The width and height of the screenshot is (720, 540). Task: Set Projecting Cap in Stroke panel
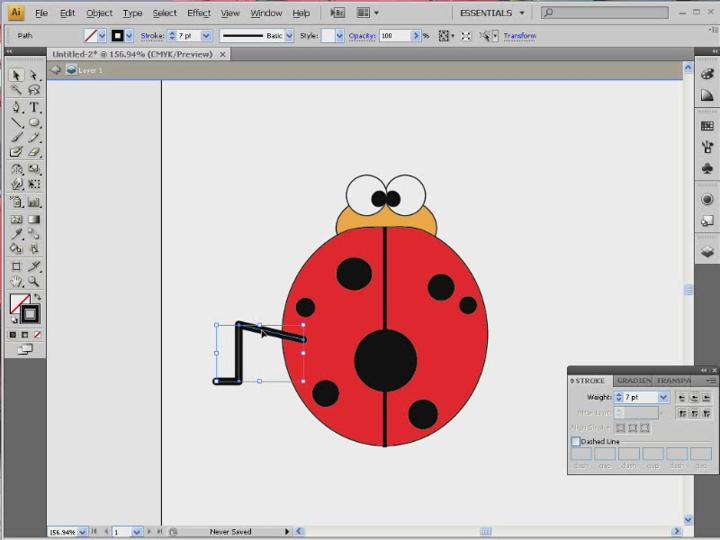click(706, 398)
